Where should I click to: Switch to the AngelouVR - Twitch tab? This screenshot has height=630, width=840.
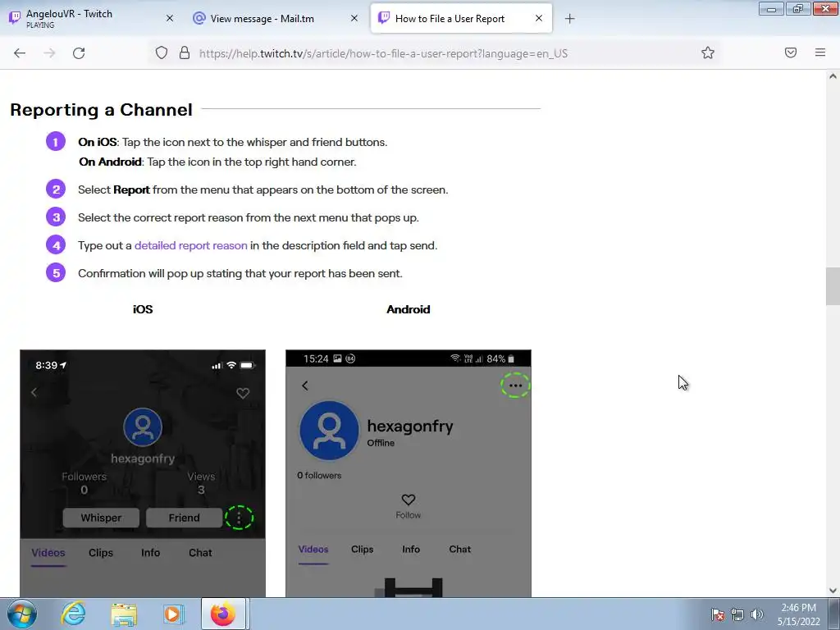point(91,18)
